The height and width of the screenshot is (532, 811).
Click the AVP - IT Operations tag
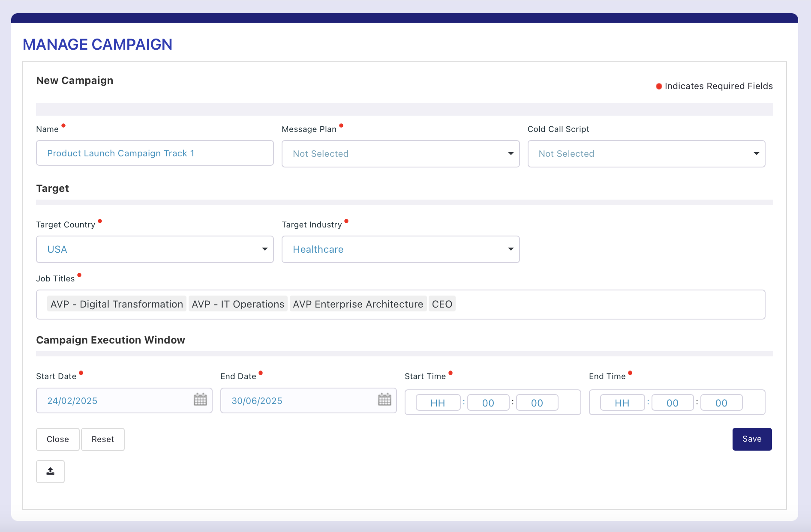tap(238, 304)
